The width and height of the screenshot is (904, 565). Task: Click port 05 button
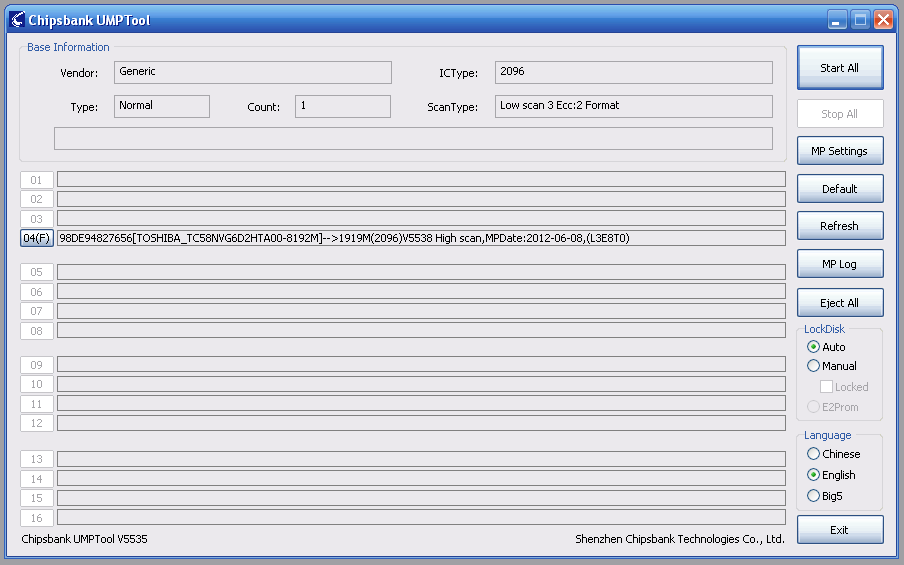coord(37,272)
